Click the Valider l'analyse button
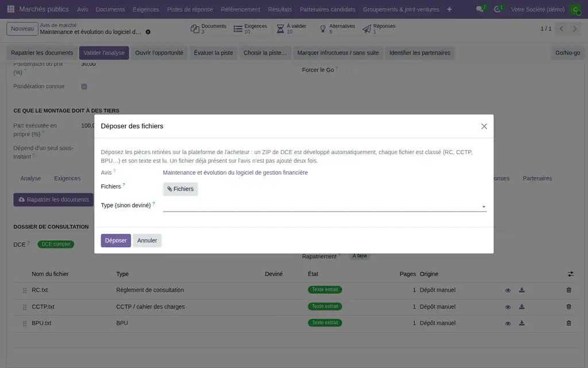The height and width of the screenshot is (368, 588). [x=104, y=53]
